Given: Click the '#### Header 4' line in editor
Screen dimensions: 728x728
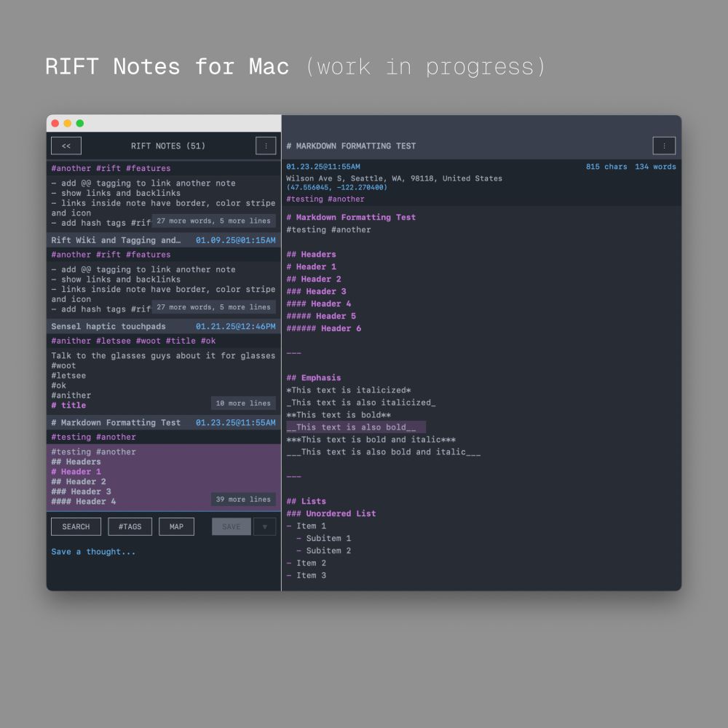Looking at the screenshot, I should [319, 304].
